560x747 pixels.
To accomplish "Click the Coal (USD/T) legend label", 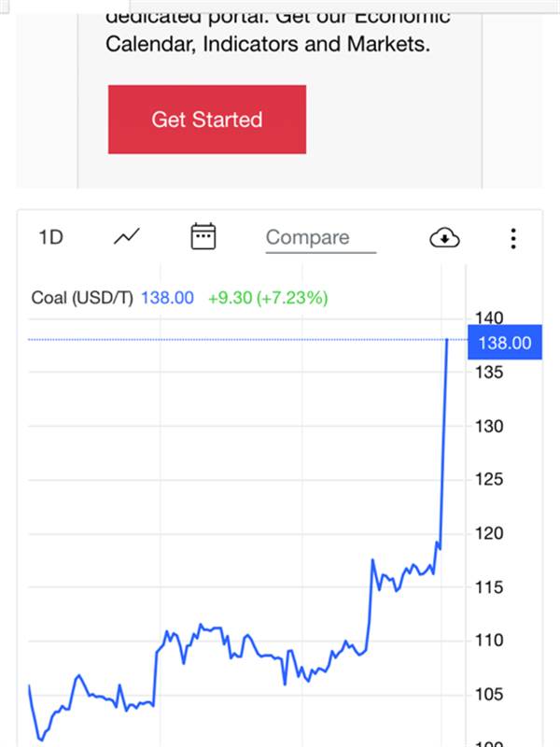I will tap(82, 298).
